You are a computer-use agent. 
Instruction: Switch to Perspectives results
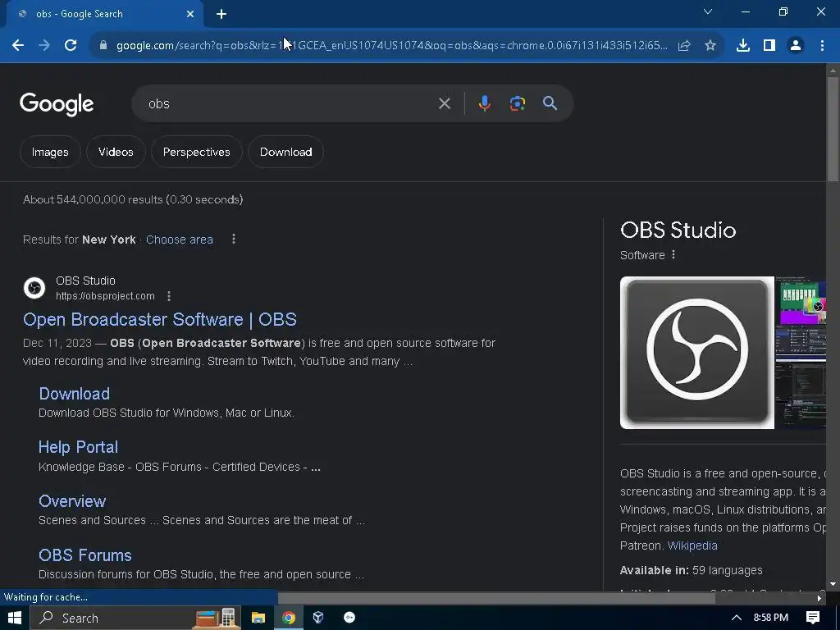[197, 152]
